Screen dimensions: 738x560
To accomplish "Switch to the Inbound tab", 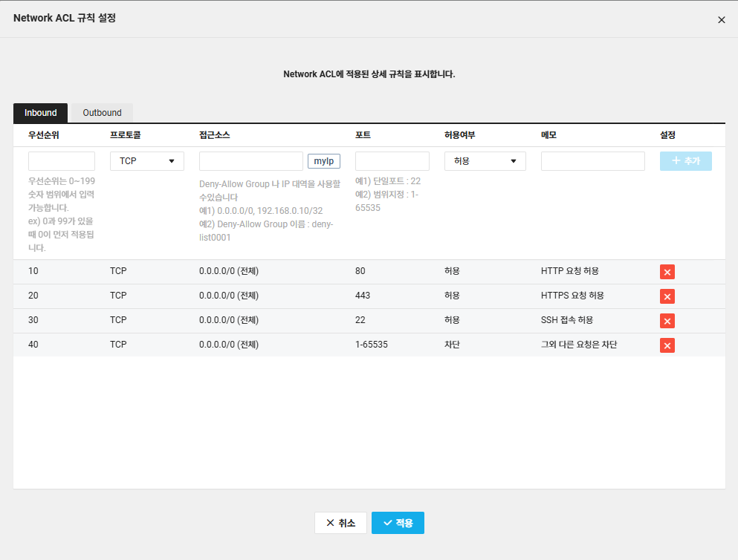I will pyautogui.click(x=40, y=113).
